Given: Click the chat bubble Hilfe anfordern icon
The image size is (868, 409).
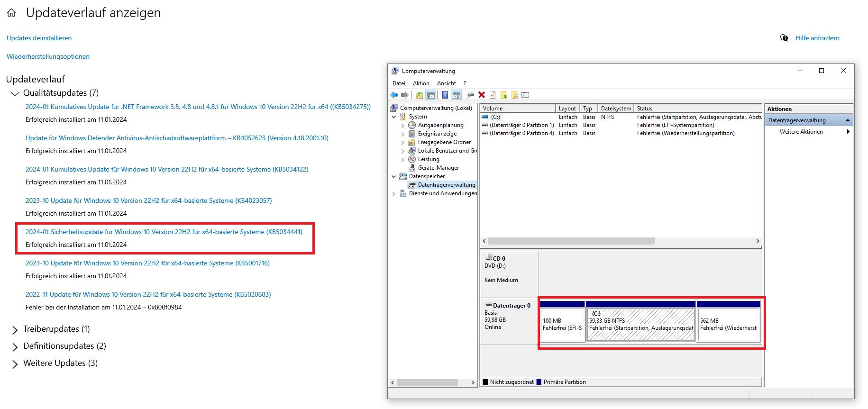Looking at the screenshot, I should (x=784, y=38).
